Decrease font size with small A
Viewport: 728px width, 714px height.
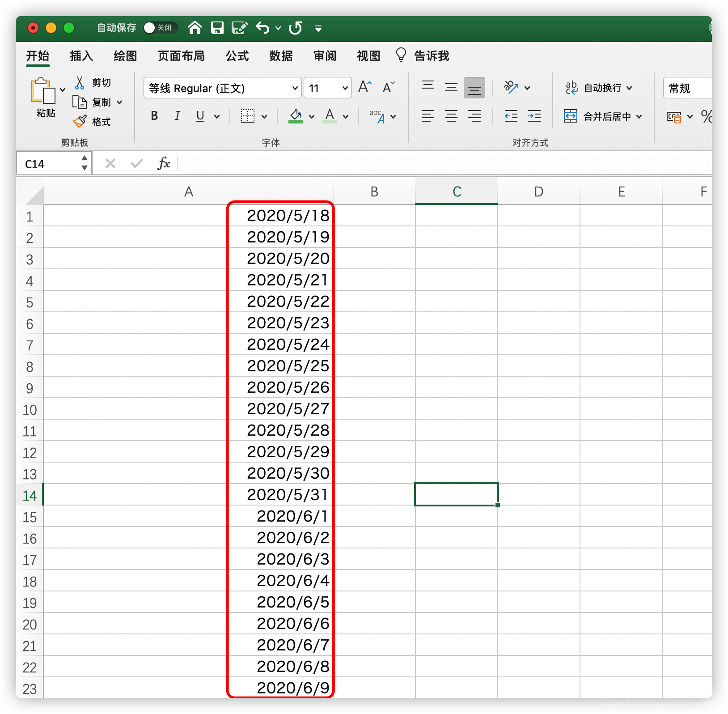(389, 87)
